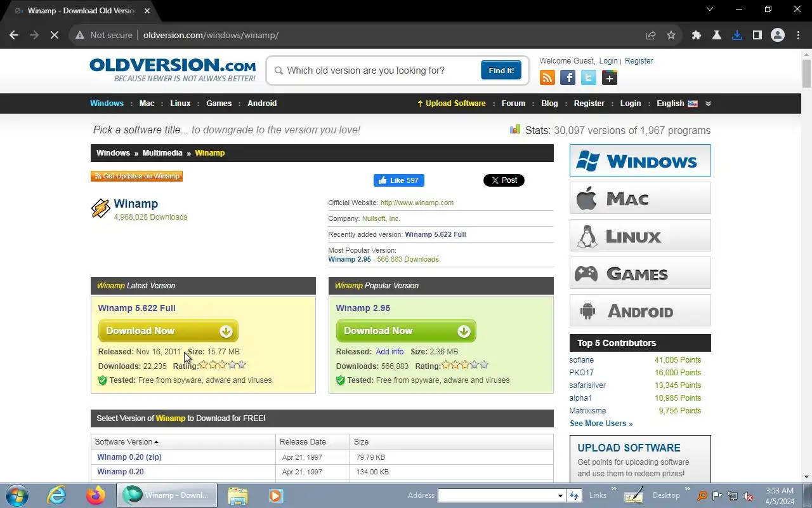Download Winamp 2.95 now
This screenshot has width=812, height=508.
point(406,331)
